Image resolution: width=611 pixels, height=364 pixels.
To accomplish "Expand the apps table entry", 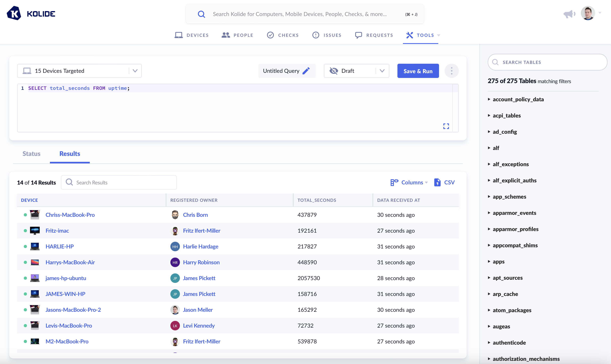I will [x=498, y=262].
